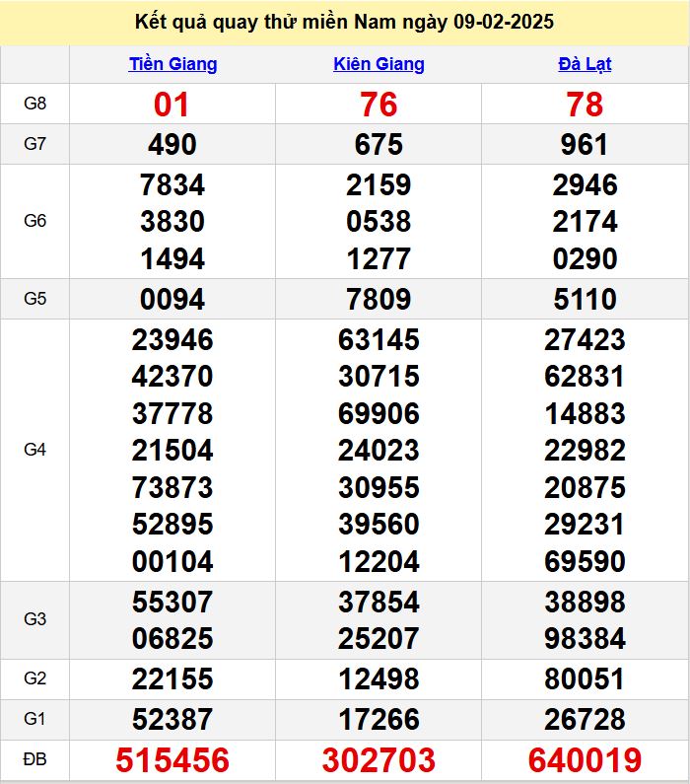Viewport: 690px width, 784px height.
Task: Click the G4 number 00104
Action: coord(172,561)
